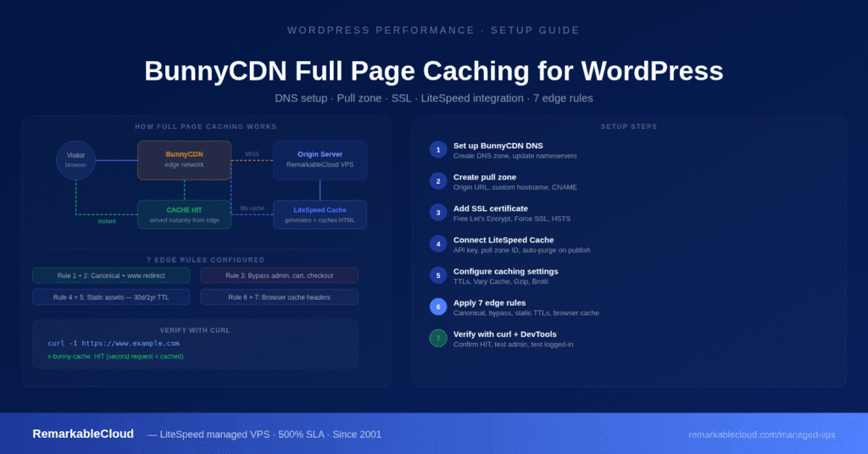Click the main BunnyCDN Full Page Caching title
The height and width of the screenshot is (454, 868).
click(x=433, y=71)
